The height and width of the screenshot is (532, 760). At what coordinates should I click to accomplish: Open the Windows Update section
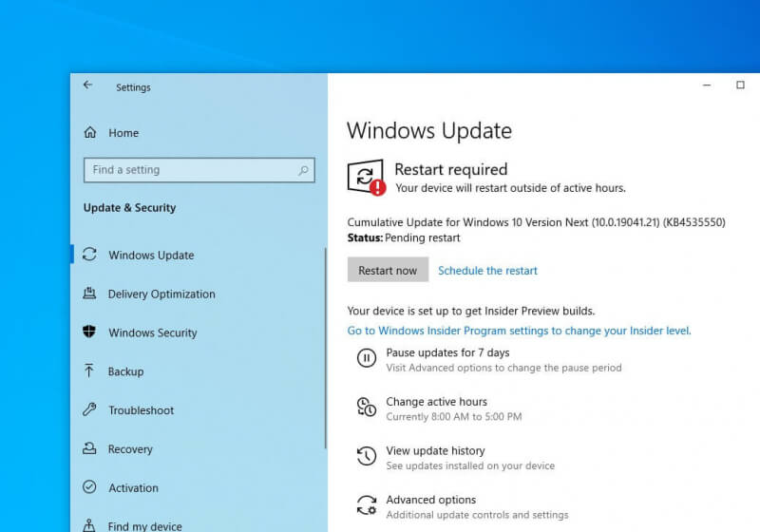(150, 255)
